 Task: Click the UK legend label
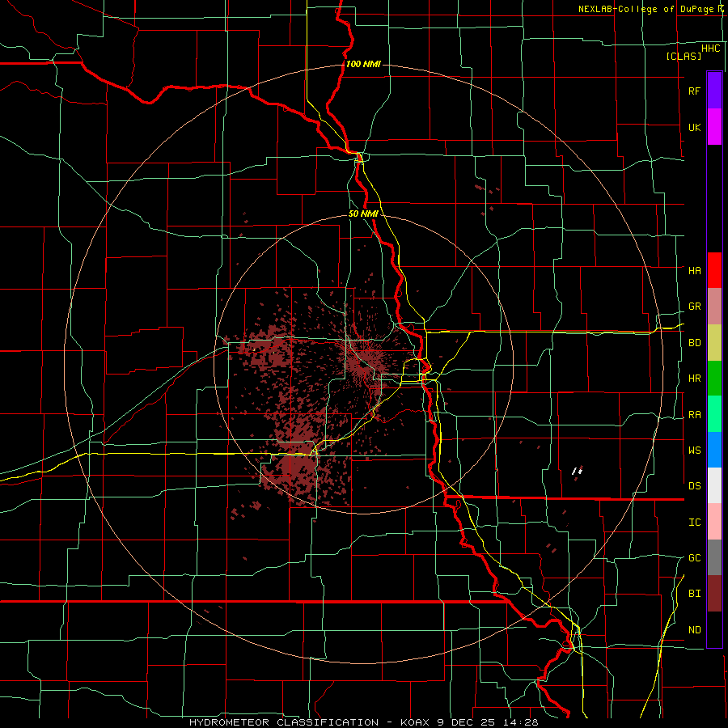click(694, 127)
